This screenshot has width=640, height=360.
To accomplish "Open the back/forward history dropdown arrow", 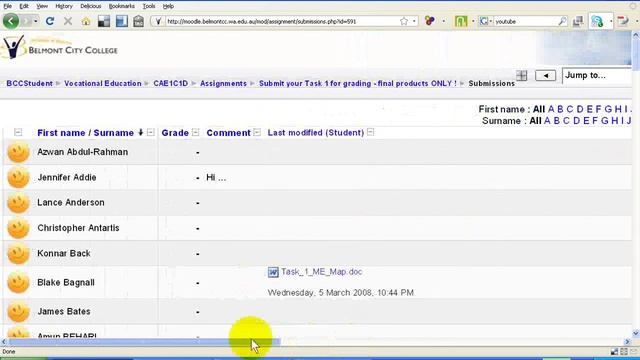I will 36,21.
